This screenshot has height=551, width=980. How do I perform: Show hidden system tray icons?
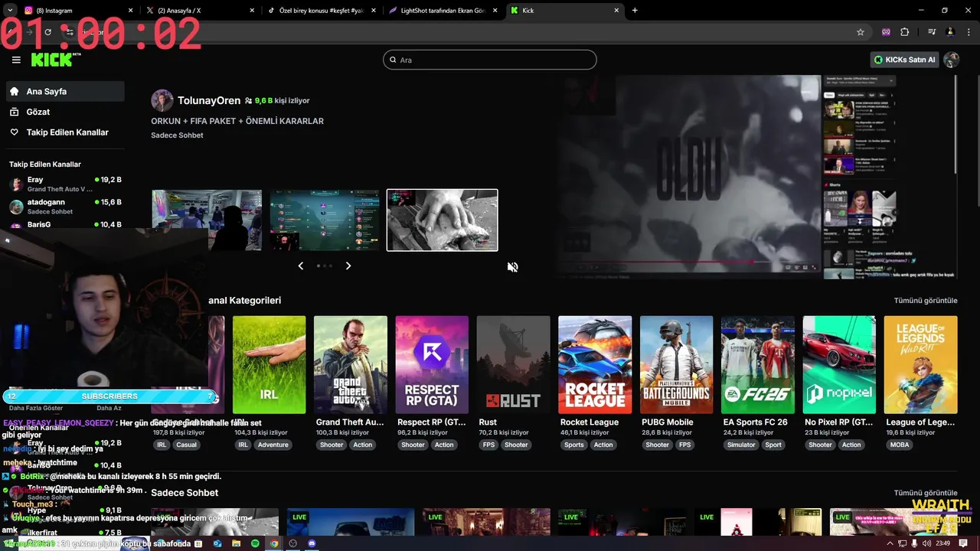click(x=891, y=543)
